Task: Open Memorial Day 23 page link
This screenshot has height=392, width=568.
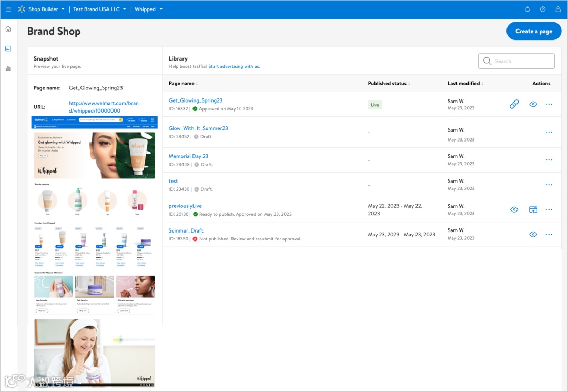Action: pyautogui.click(x=188, y=156)
